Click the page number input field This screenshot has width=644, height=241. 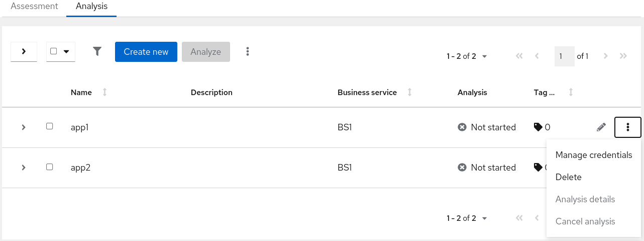pos(564,56)
